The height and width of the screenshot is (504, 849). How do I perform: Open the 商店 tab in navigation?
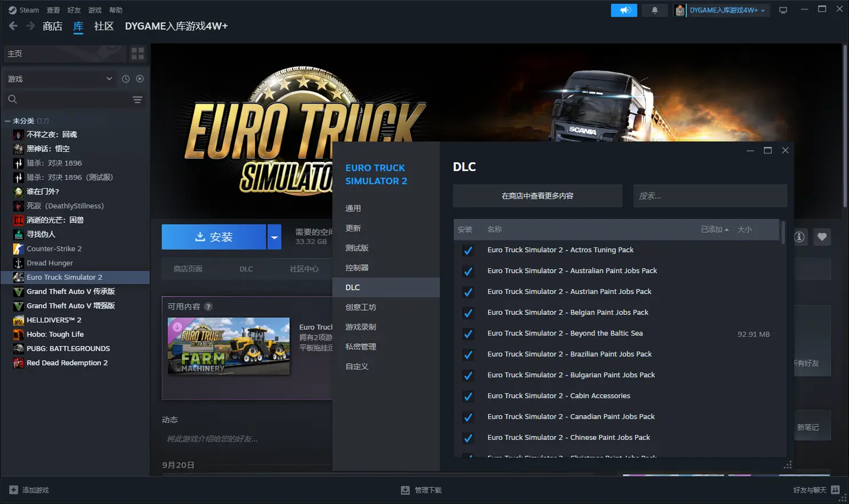pos(53,26)
